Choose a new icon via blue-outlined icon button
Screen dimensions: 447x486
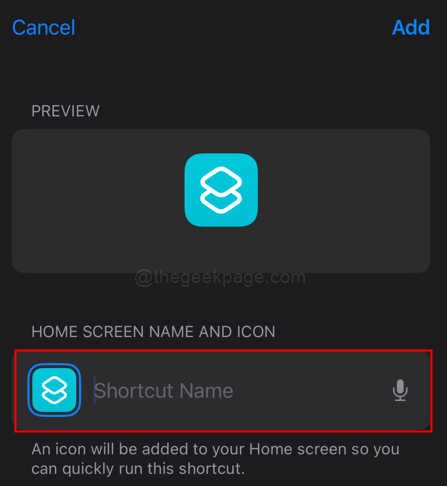[54, 390]
